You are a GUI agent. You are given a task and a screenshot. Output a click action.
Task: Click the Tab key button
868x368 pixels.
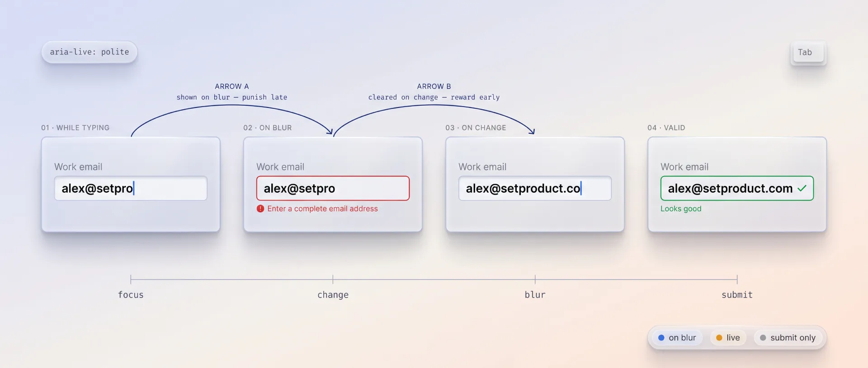808,53
